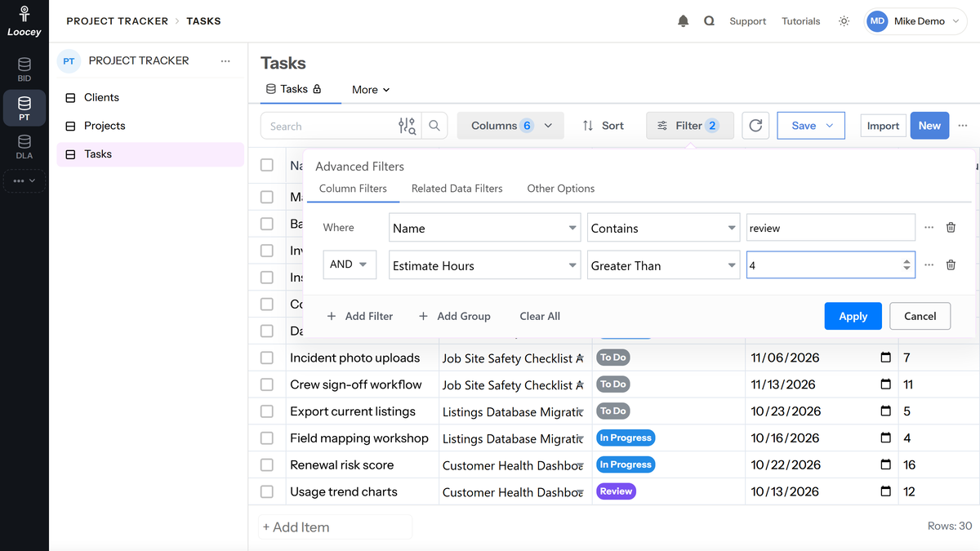
Task: Click the Loocey logo
Action: point(24,21)
